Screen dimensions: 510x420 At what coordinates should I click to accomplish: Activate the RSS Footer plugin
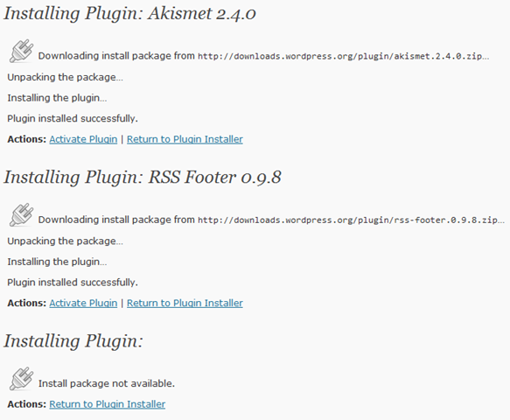83,304
